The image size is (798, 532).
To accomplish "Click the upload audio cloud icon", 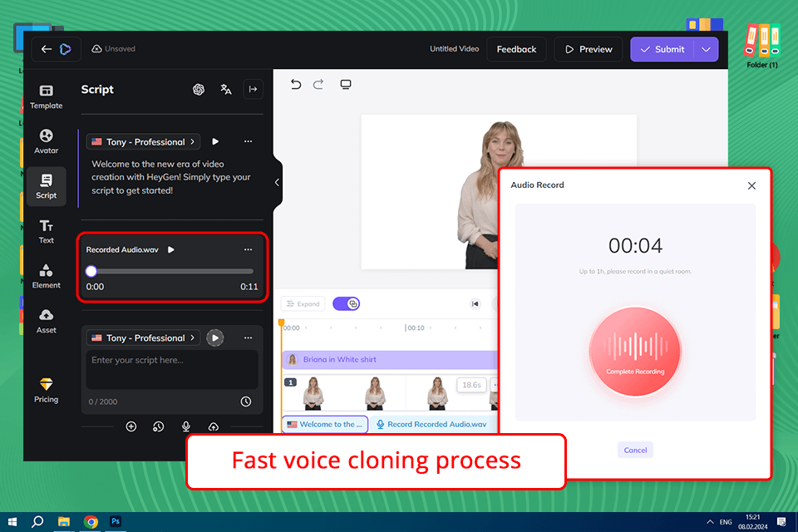I will [214, 426].
